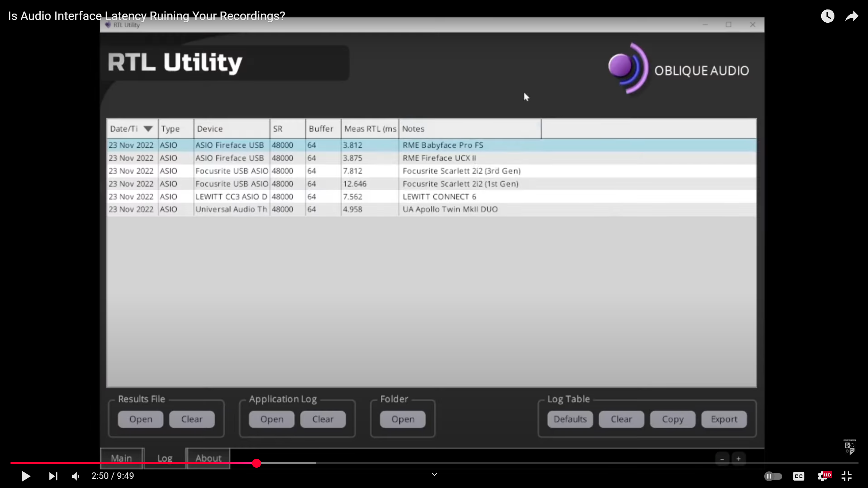Screen dimensions: 868x488
Task: Click the LEWITT CC3 ASIO device cell
Action: [231, 197]
